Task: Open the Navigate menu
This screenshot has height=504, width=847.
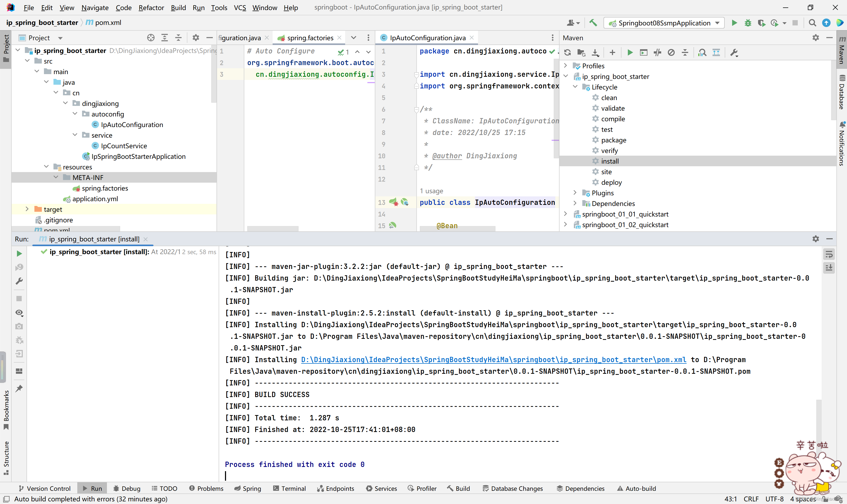Action: [x=95, y=7]
